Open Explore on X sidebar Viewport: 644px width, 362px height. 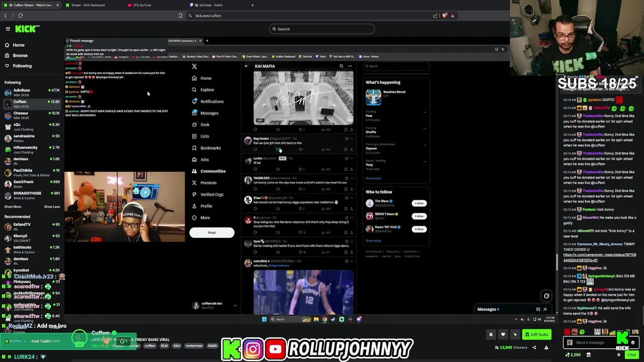pos(203,89)
